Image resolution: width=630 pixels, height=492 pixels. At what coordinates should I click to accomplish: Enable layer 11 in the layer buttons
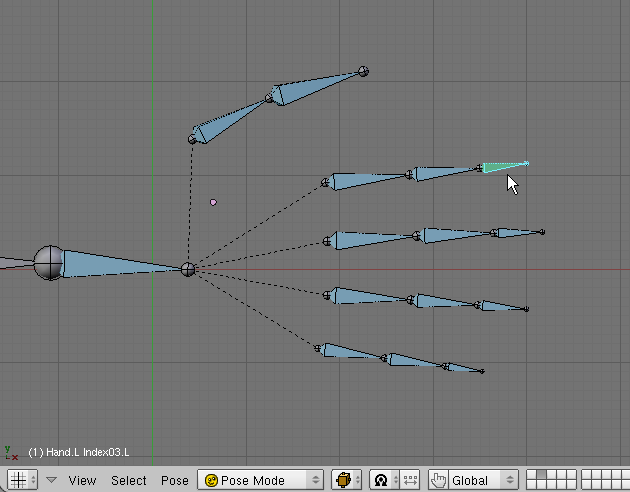531,485
